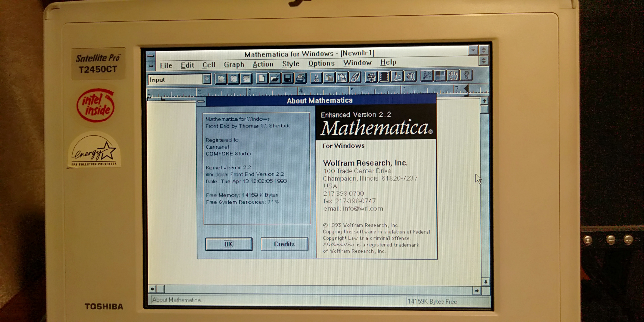The width and height of the screenshot is (644, 322).
Task: Open the Newnb-1 document control menu box
Action: point(151,66)
